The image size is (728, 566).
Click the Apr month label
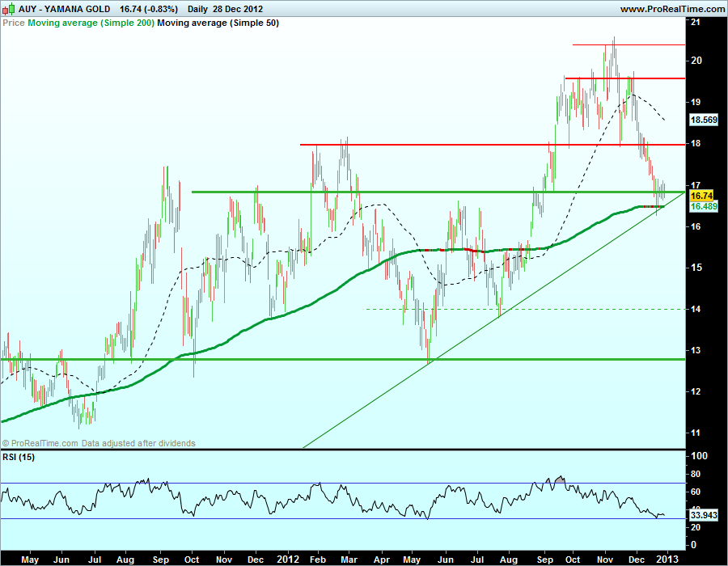(382, 560)
